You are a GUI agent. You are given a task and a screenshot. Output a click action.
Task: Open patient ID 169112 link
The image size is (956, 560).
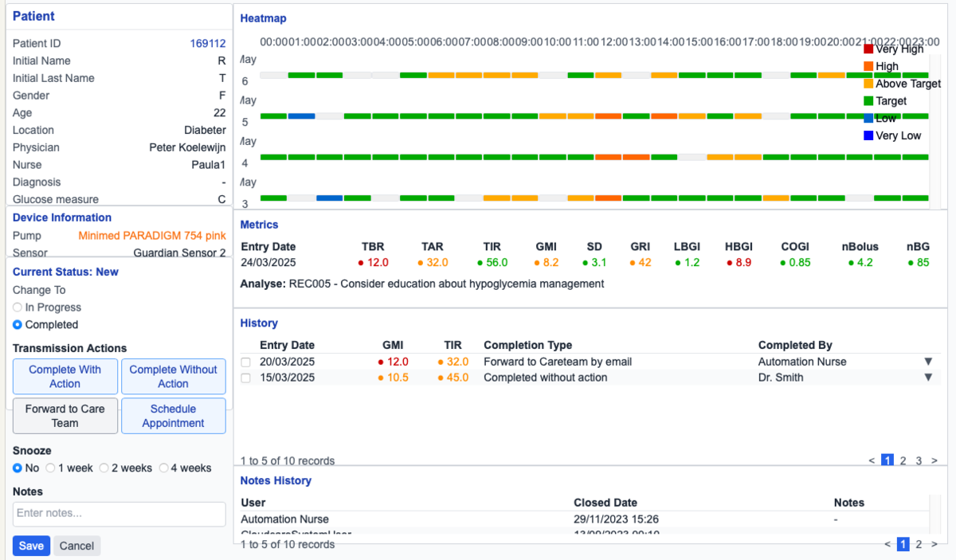click(207, 44)
